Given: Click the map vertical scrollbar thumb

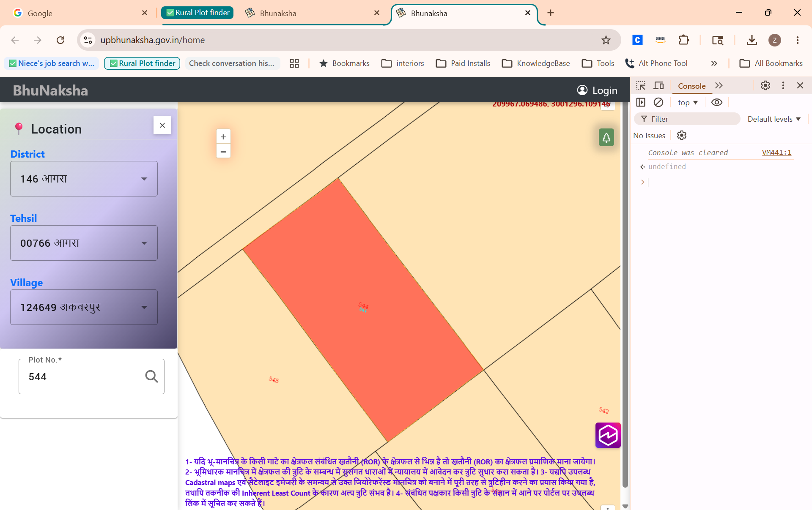Looking at the screenshot, I should click(625, 296).
